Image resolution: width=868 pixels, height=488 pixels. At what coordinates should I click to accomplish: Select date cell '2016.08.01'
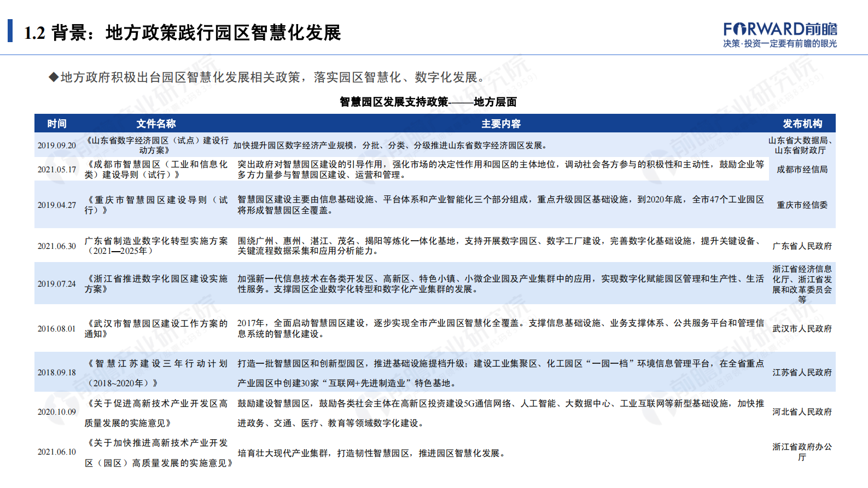pyautogui.click(x=57, y=329)
